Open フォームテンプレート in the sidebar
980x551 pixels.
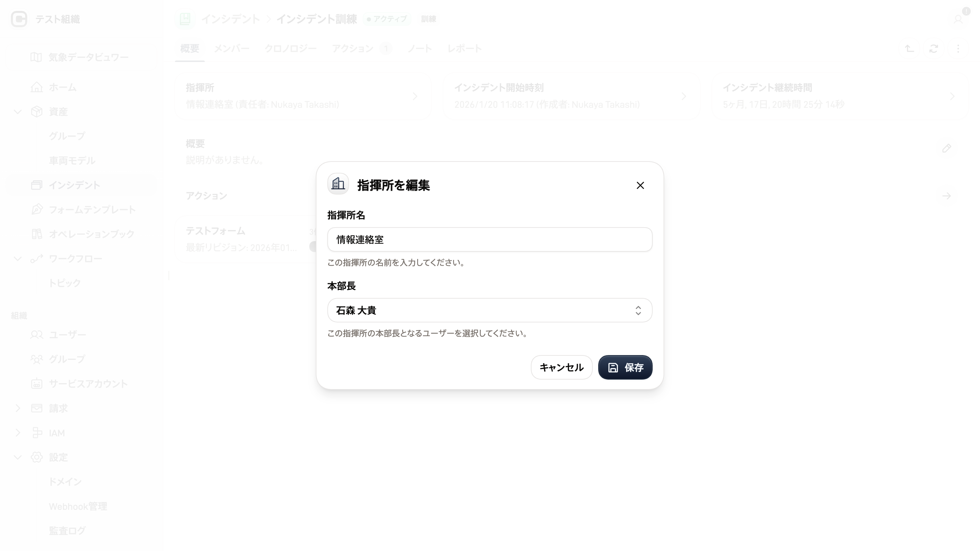click(x=92, y=210)
